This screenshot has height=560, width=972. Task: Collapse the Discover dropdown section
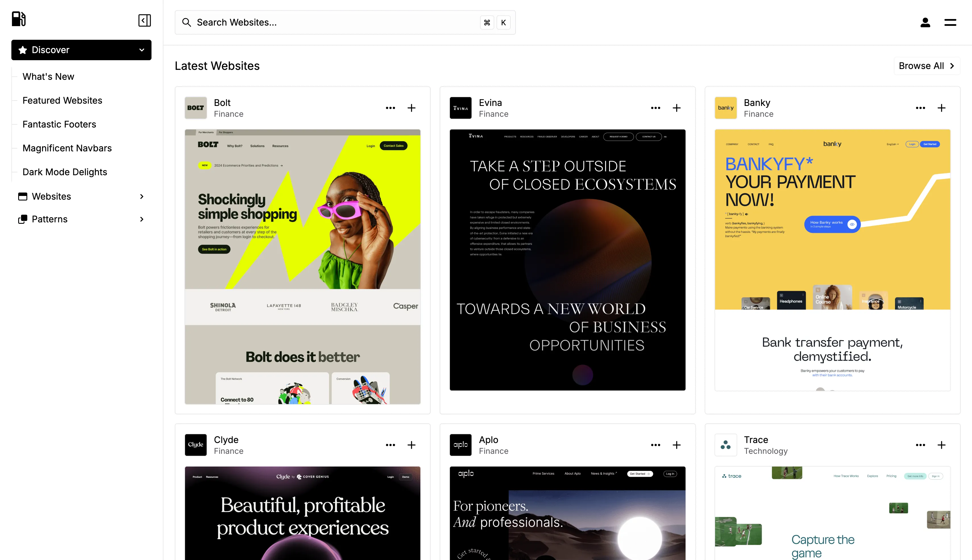(141, 50)
